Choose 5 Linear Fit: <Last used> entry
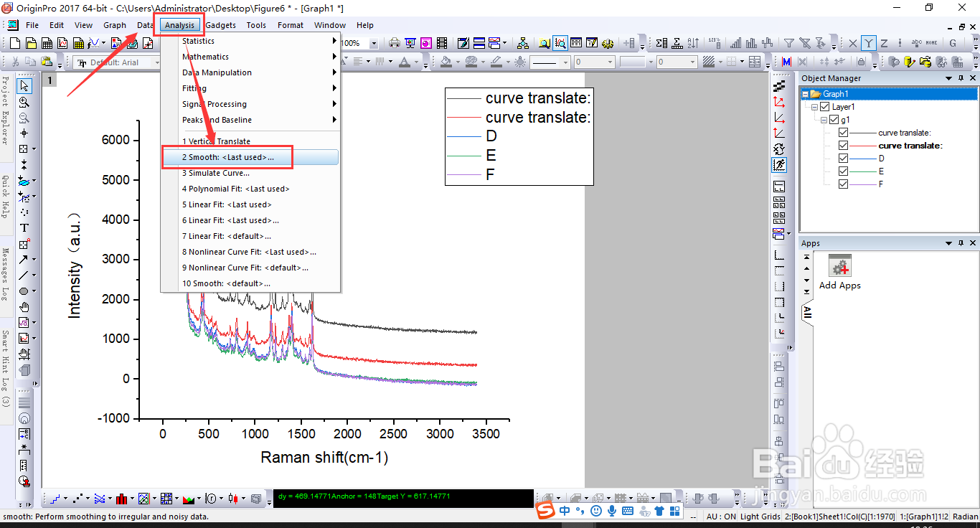 [250, 204]
